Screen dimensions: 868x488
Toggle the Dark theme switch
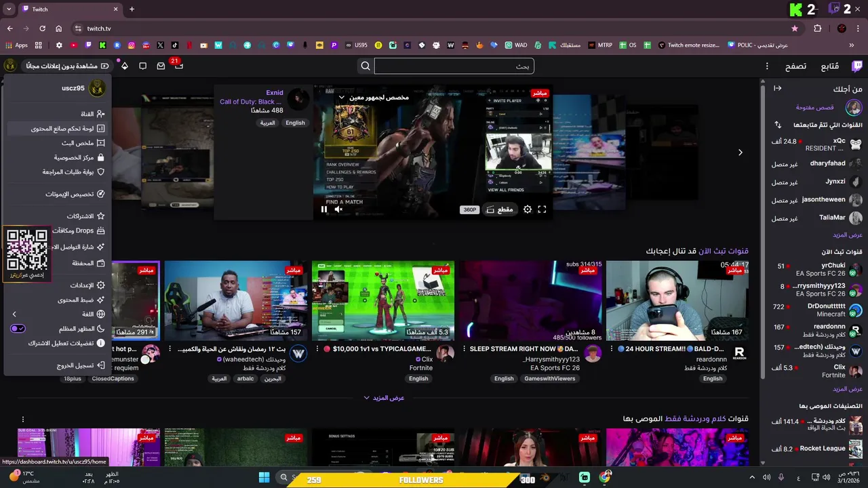pyautogui.click(x=18, y=329)
